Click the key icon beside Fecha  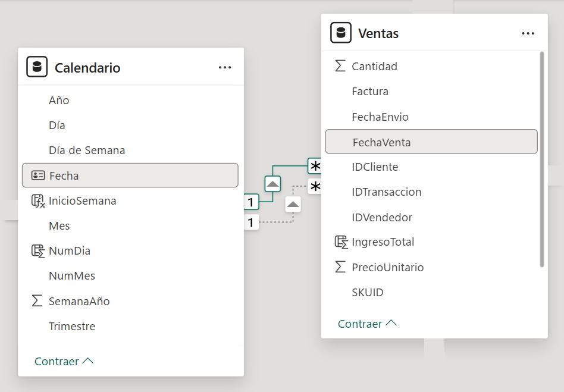[x=38, y=175]
